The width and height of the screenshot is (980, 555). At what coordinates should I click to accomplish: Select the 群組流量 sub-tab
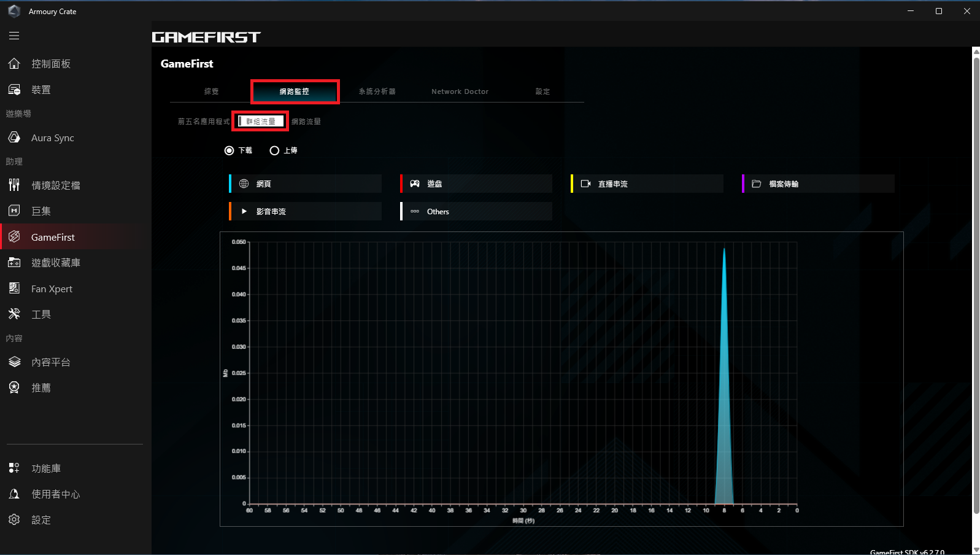coord(261,122)
